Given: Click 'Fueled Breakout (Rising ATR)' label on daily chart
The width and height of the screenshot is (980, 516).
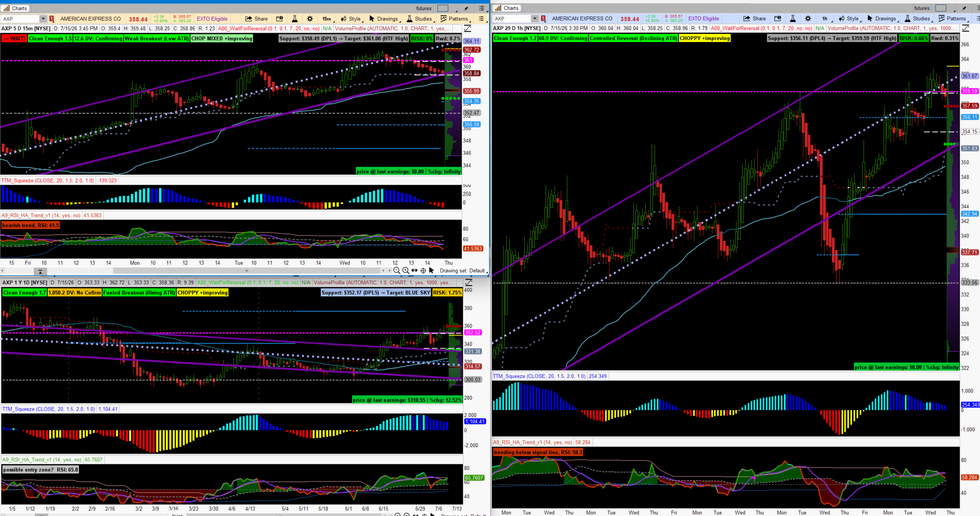Looking at the screenshot, I should [x=139, y=293].
